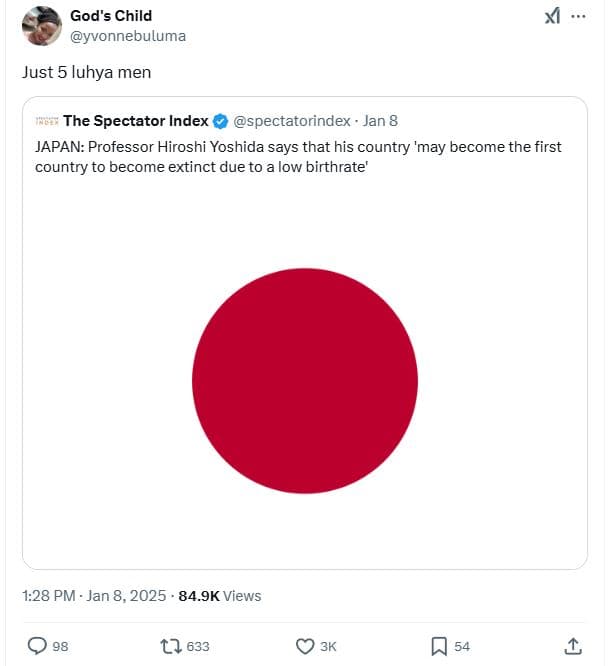Click the share upload icon

tap(573, 646)
